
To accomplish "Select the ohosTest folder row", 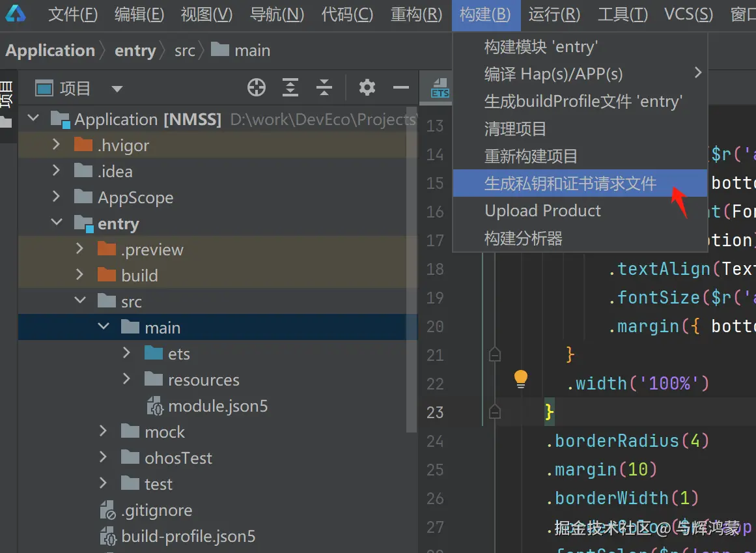I will (x=217, y=457).
